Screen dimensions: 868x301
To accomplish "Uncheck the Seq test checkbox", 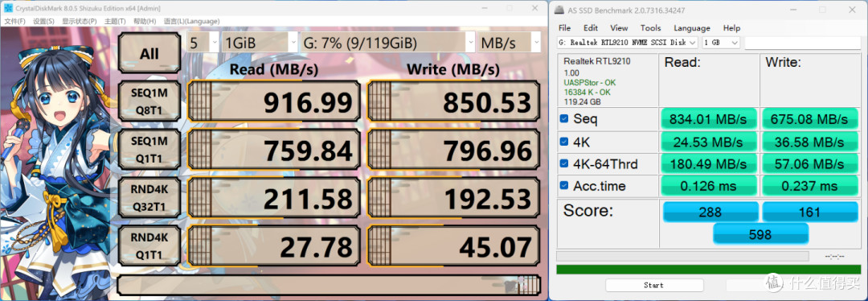I will coord(564,118).
